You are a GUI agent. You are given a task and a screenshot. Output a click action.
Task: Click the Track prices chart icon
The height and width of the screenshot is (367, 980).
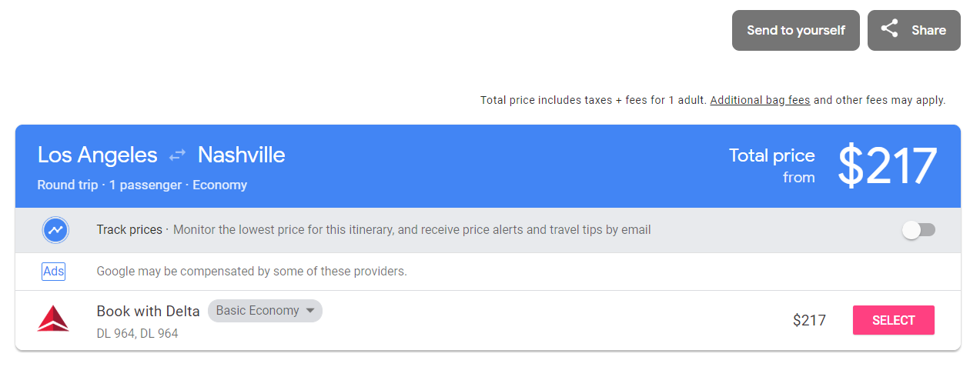tap(55, 230)
